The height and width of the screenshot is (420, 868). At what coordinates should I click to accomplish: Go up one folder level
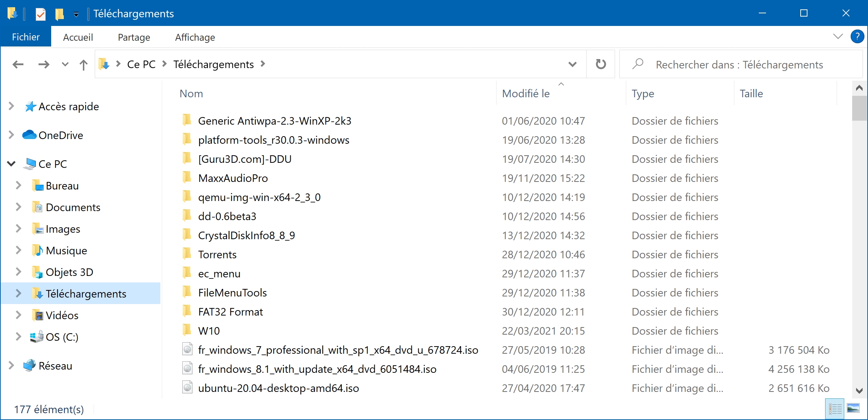(x=83, y=64)
